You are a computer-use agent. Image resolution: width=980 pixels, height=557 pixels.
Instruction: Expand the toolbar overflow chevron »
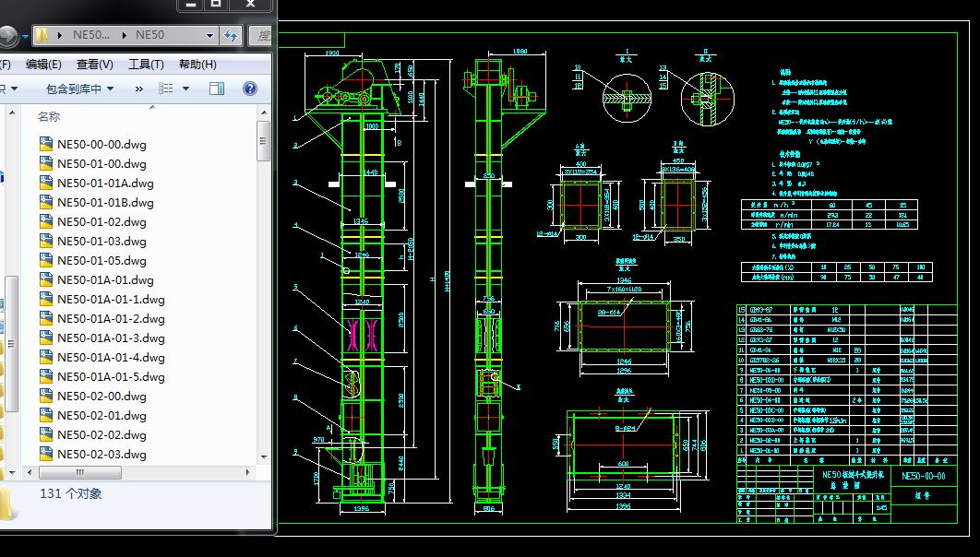click(139, 89)
